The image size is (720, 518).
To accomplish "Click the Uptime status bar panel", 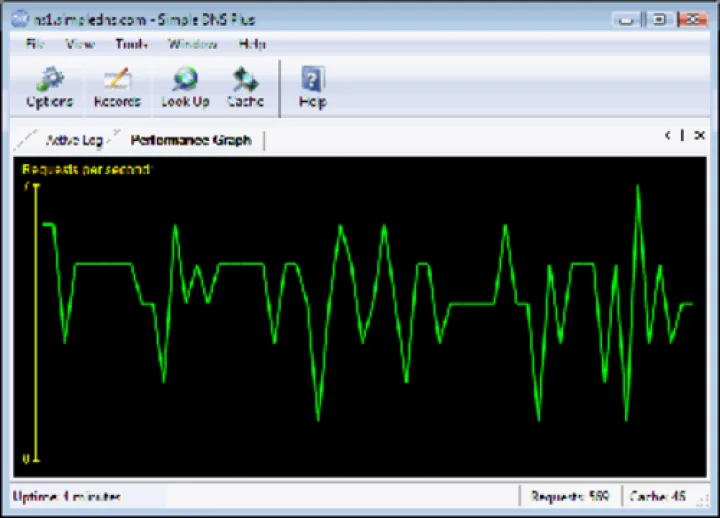I will point(67,496).
